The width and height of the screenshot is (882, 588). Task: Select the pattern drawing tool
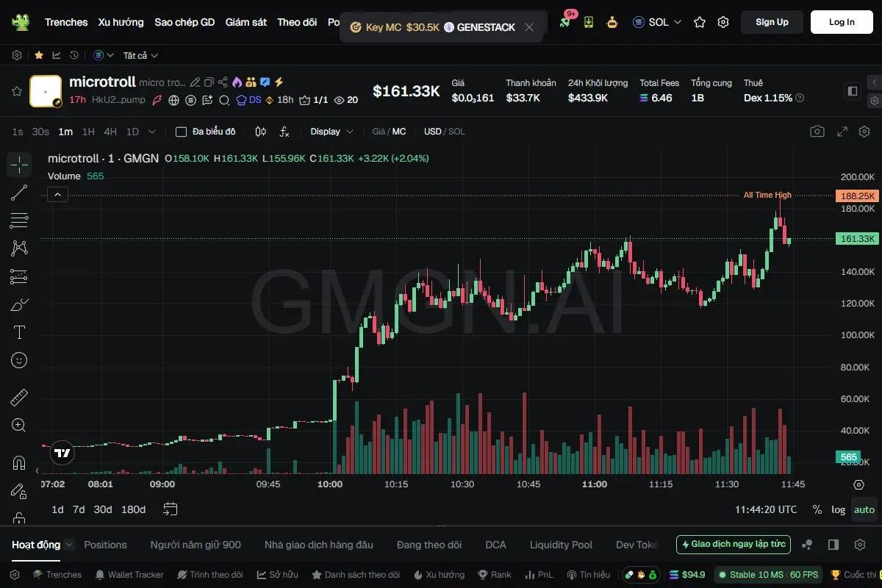[x=19, y=248]
